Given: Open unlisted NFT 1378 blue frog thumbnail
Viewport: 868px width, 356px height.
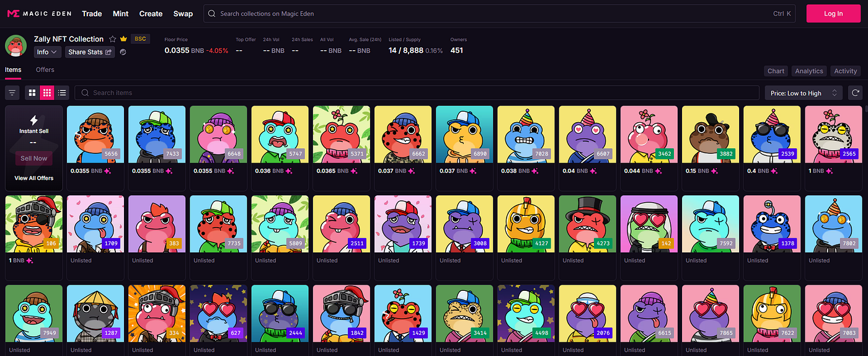Looking at the screenshot, I should point(772,225).
